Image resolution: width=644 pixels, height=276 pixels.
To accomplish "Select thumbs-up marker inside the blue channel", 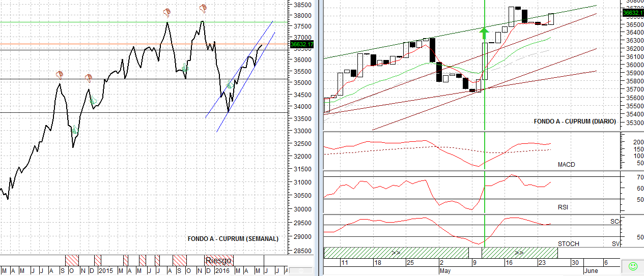I will coord(230,85).
